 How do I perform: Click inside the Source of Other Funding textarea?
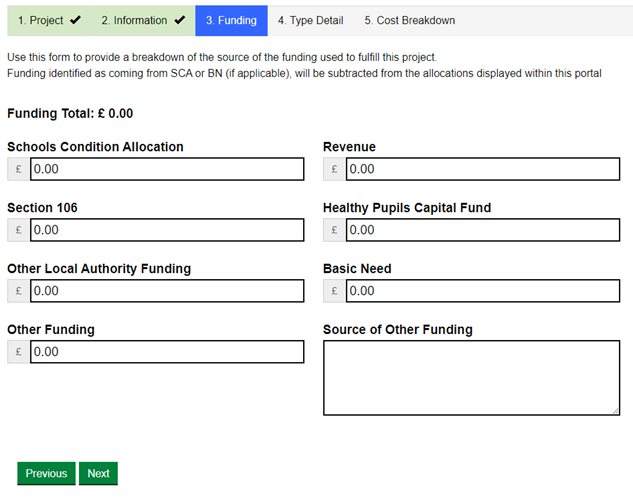click(x=471, y=377)
